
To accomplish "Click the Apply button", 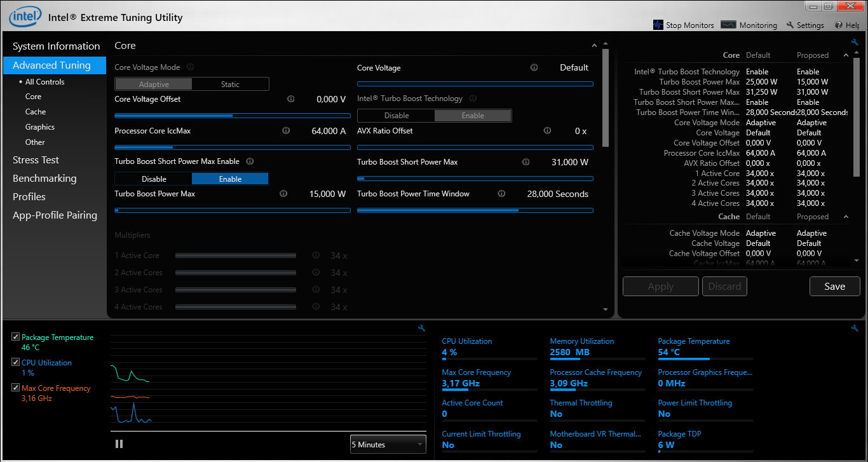I will tap(661, 287).
